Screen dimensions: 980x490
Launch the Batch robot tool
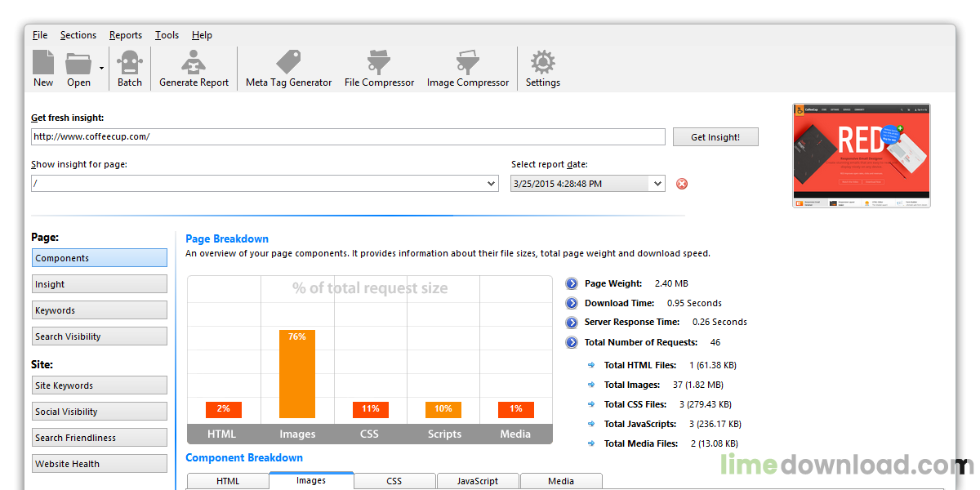[129, 64]
